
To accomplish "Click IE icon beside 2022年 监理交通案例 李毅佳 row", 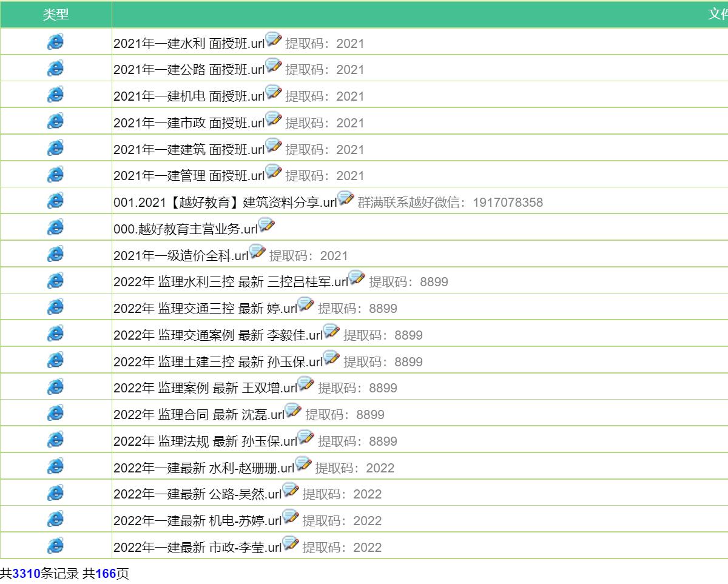I will click(x=55, y=334).
